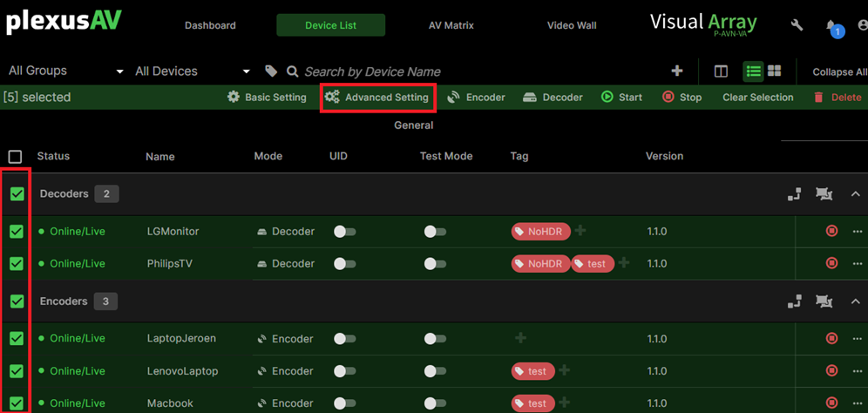This screenshot has height=413, width=868.
Task: Toggle UID switch for LaptopJeroen
Action: tap(344, 338)
